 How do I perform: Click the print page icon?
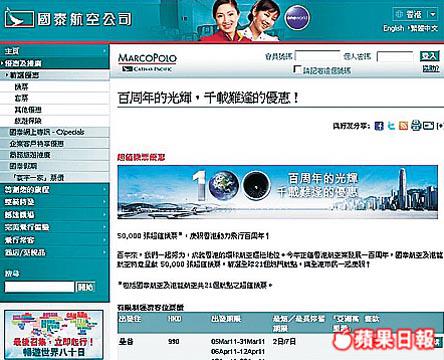[416, 125]
